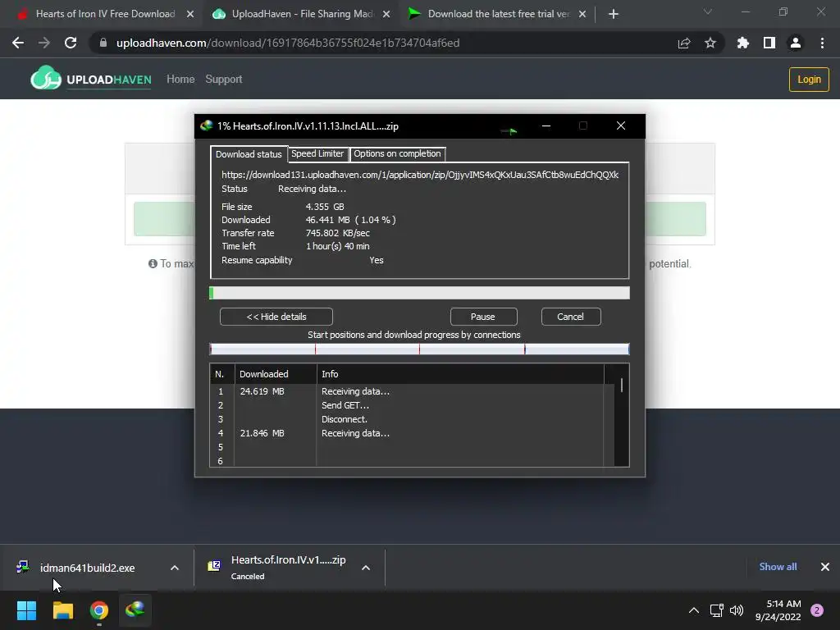Screen dimensions: 840x630
Task: Pause the IDM download
Action: click(x=483, y=317)
